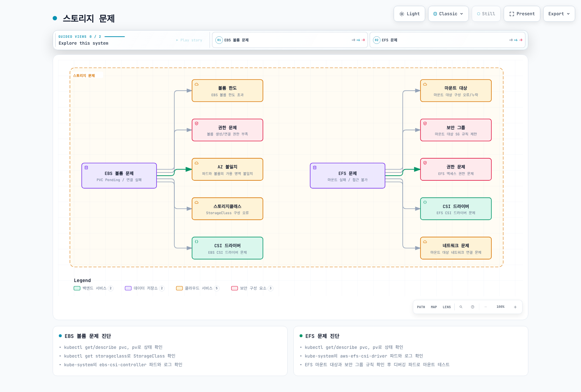Select the 볼륨 한도 node

tap(227, 91)
